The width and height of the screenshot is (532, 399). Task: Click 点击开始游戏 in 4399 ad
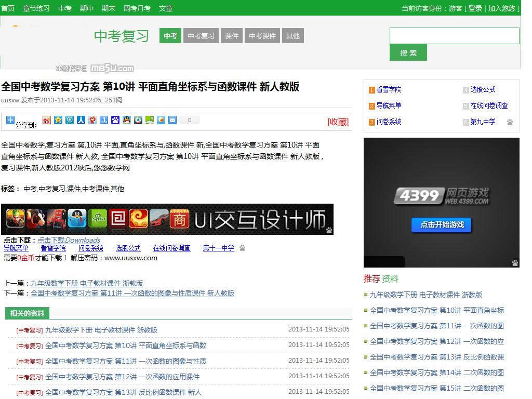point(442,224)
